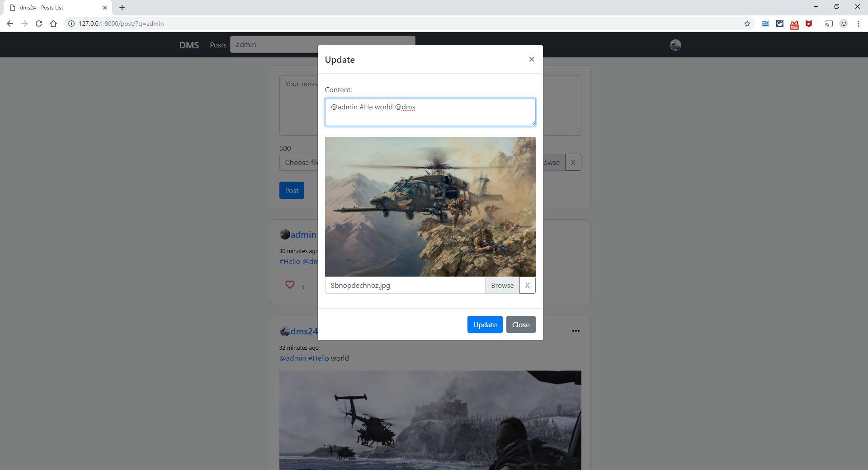The height and width of the screenshot is (470, 868).
Task: Restore down the browser window
Action: click(x=837, y=7)
